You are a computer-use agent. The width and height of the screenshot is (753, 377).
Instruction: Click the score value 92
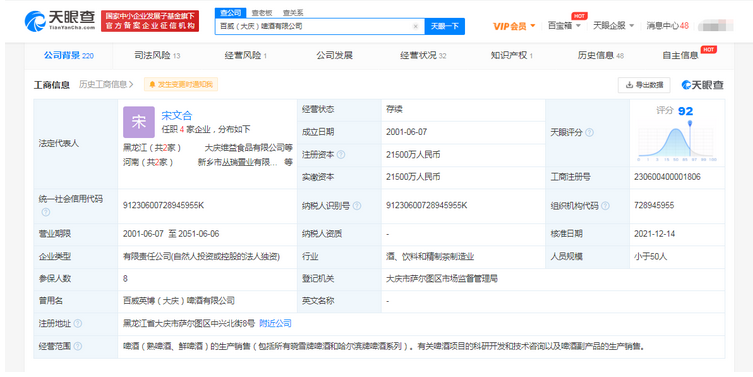[685, 111]
